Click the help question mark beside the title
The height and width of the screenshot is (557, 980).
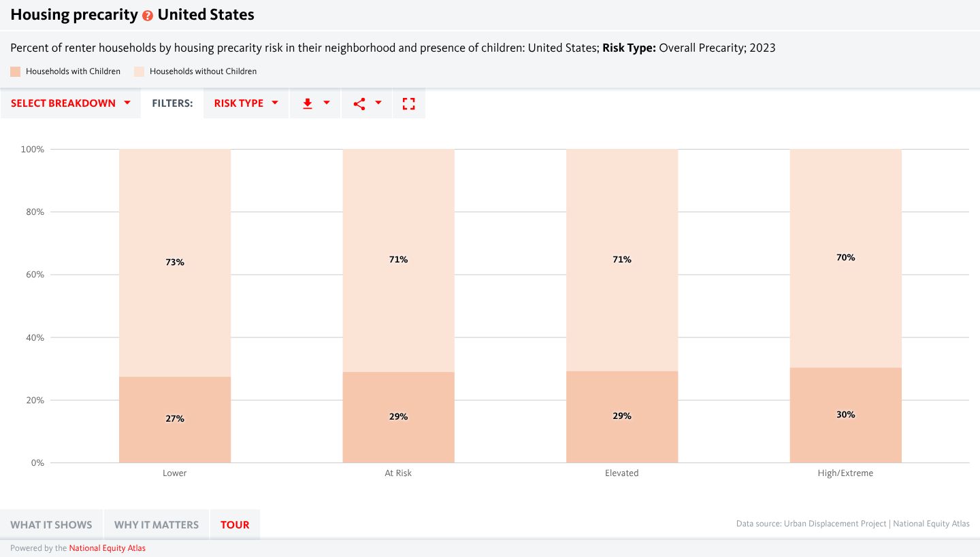pos(148,14)
